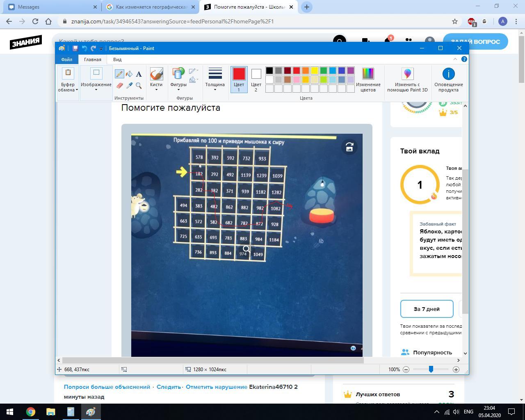Select the Eraser tool in Paint
Screen dimensions: 525x420
(x=119, y=85)
